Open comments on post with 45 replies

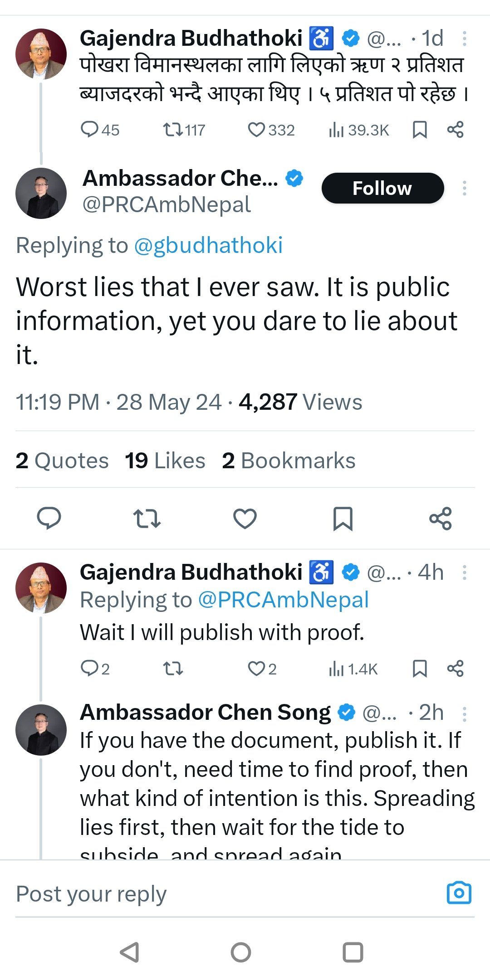pos(89,130)
